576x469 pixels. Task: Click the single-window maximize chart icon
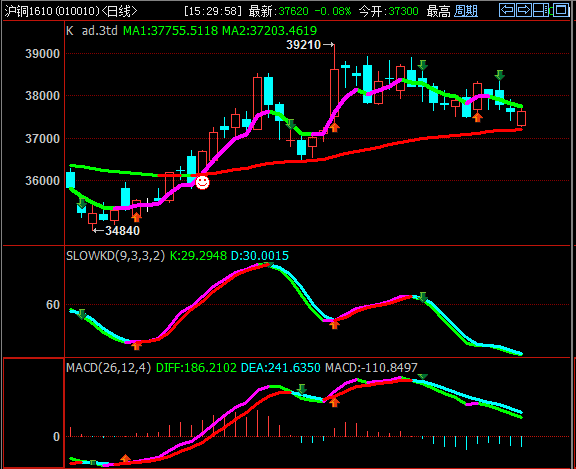[561, 10]
